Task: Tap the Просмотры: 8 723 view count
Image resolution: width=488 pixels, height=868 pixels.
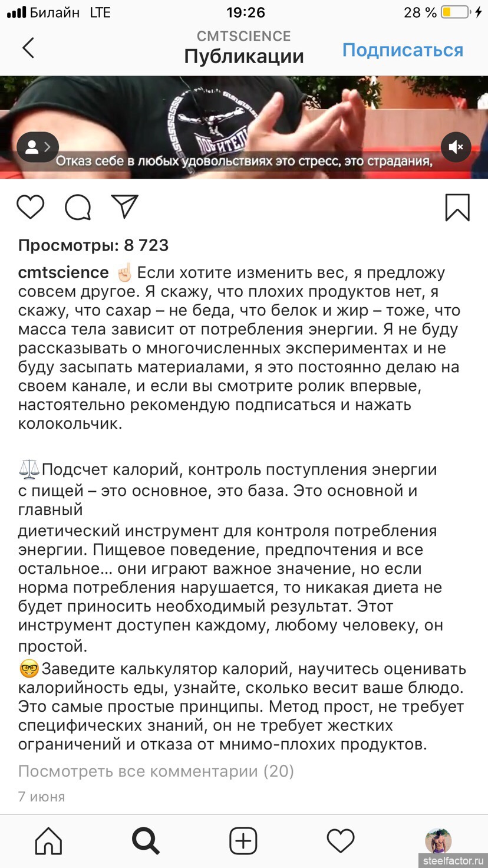Action: (94, 245)
